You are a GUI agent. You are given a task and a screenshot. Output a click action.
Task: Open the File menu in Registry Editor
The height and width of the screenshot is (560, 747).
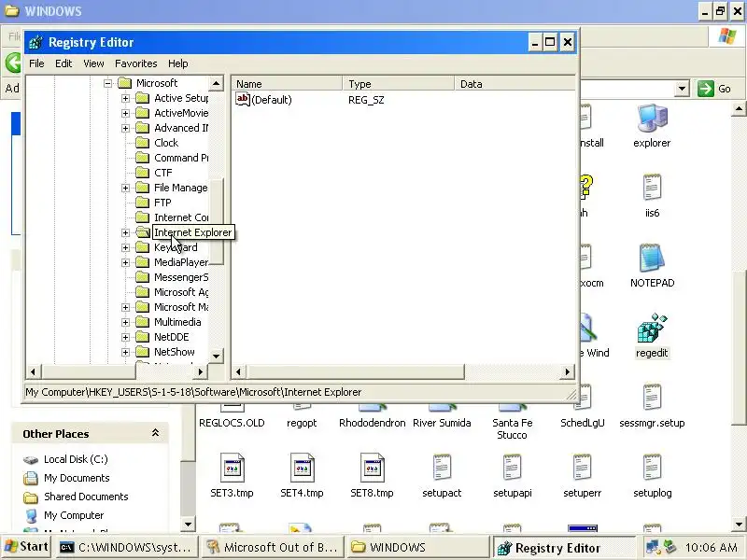(x=36, y=63)
